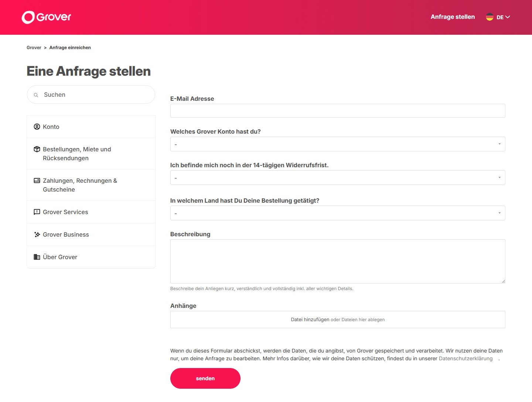The height and width of the screenshot is (402, 532).
Task: Open Grover Business category
Action: click(x=91, y=234)
